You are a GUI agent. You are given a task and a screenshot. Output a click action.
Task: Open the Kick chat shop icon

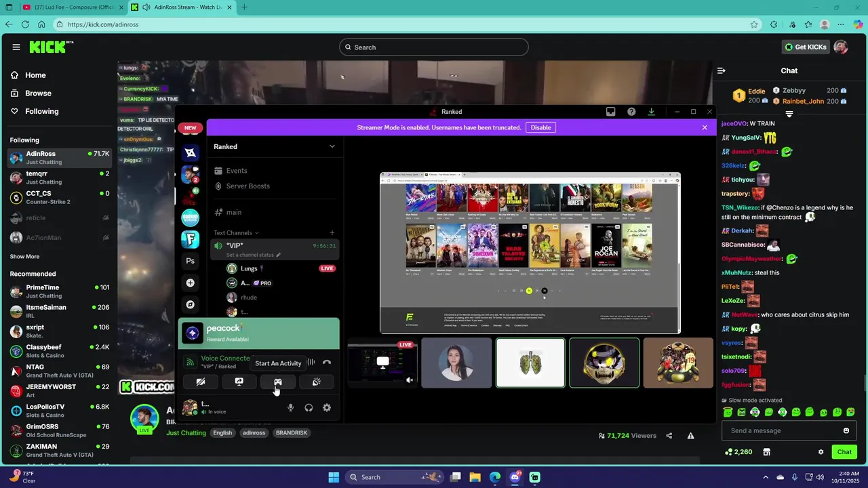point(767,452)
